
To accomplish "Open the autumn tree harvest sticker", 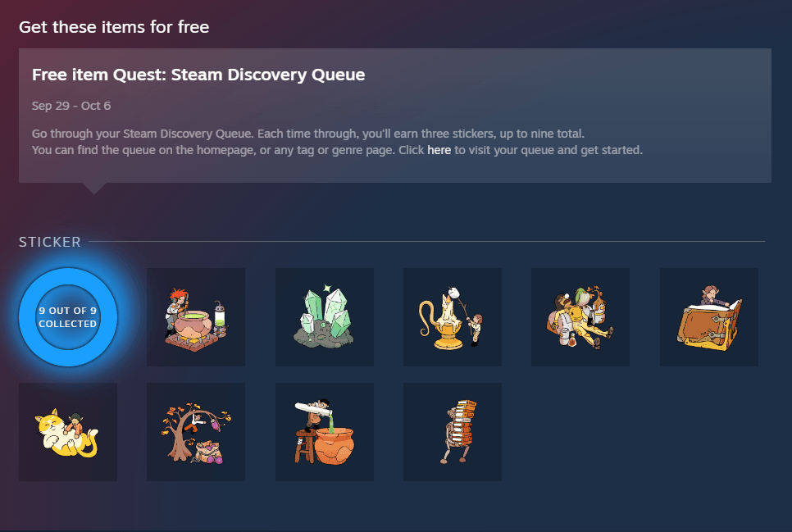I will (x=196, y=432).
